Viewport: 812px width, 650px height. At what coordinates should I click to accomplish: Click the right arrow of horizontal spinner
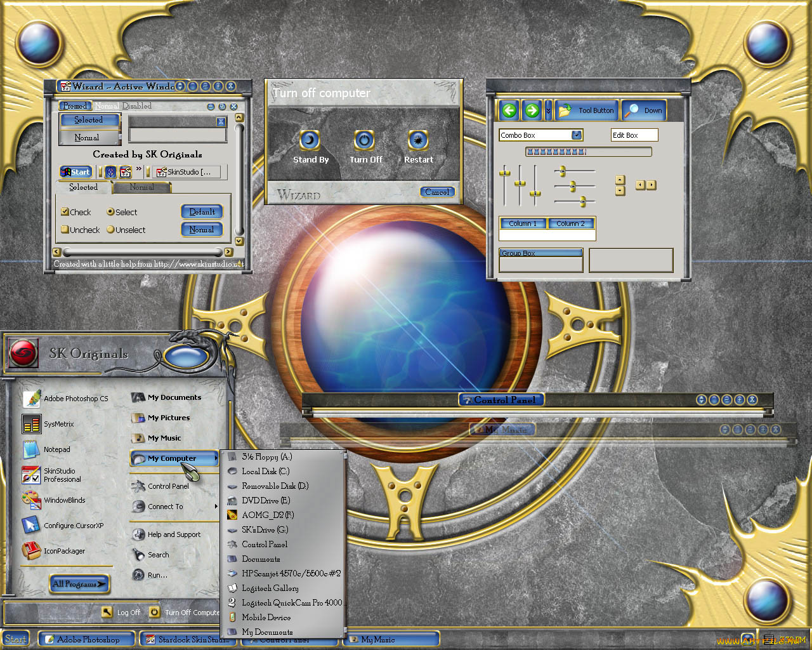(651, 185)
